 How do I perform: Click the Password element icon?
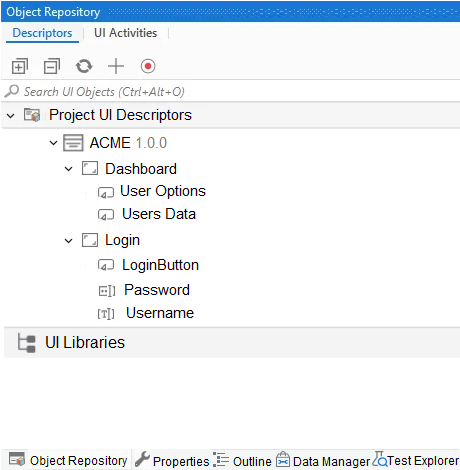[x=107, y=291]
